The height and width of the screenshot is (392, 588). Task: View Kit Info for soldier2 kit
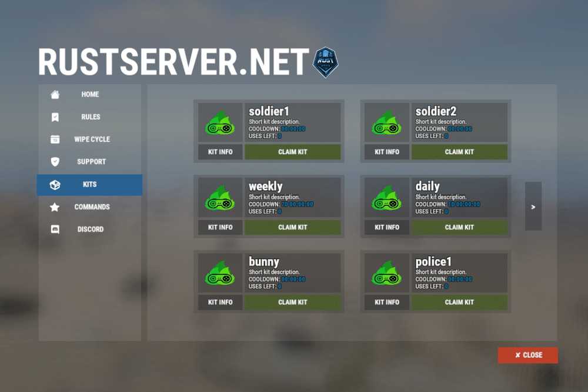(x=386, y=152)
